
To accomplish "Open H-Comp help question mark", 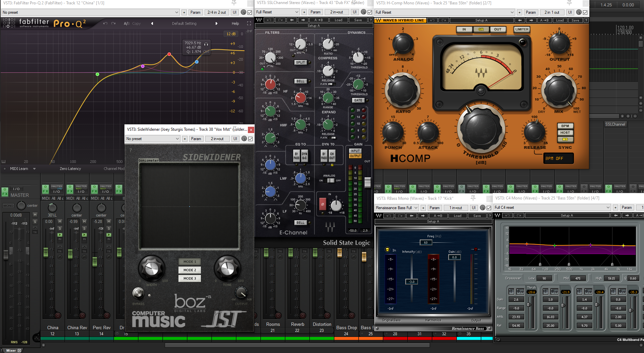I will 586,20.
